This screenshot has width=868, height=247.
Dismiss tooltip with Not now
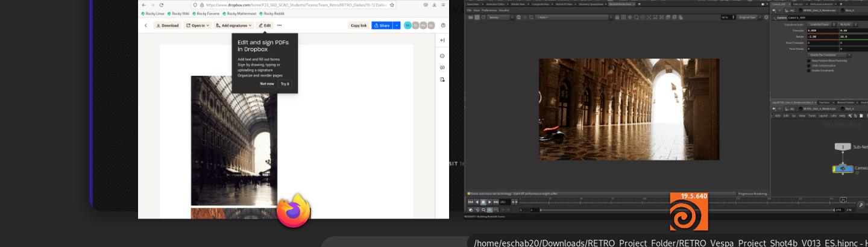pos(267,84)
